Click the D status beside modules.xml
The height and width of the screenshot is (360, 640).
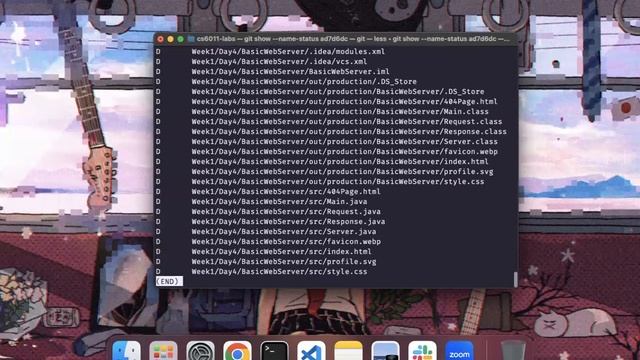(158, 51)
